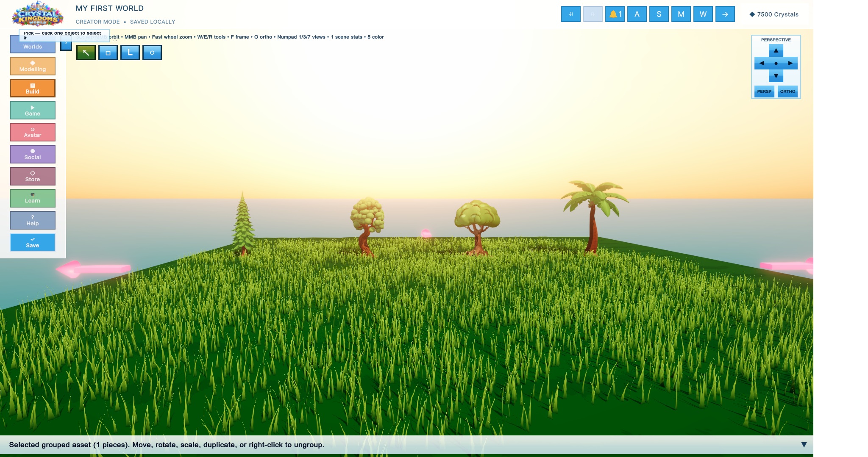Open the Social section

33,154
